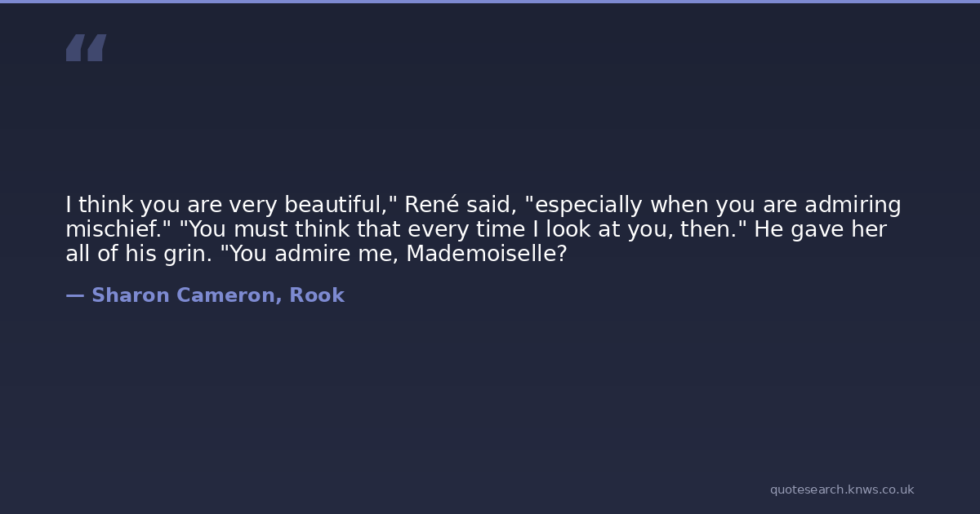Screen dimensions: 980x514
Task: Click the second line starting with mischief
Action: point(475,229)
